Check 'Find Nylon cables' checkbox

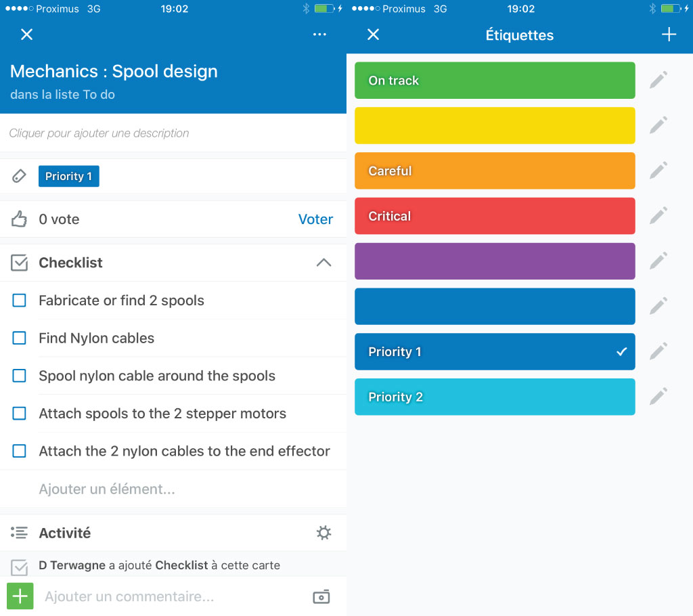coord(20,338)
